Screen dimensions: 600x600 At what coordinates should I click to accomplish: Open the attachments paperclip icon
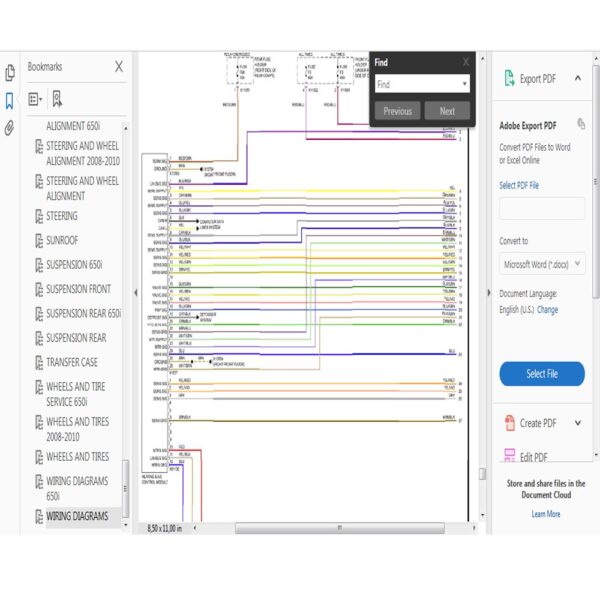tap(9, 128)
